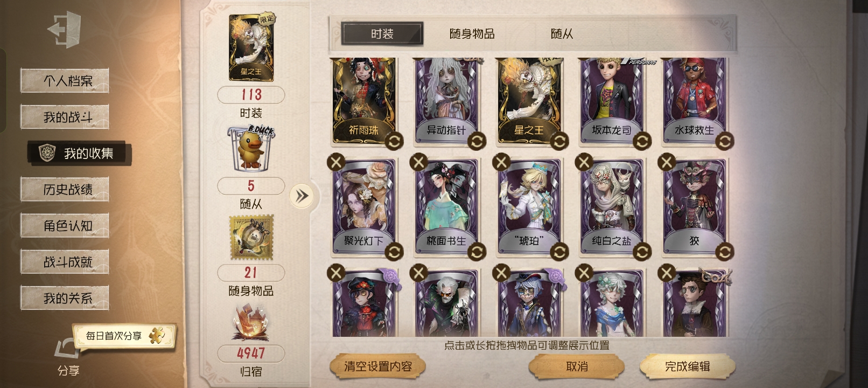Click the 清空设置内容 button
The width and height of the screenshot is (868, 388).
pyautogui.click(x=378, y=366)
